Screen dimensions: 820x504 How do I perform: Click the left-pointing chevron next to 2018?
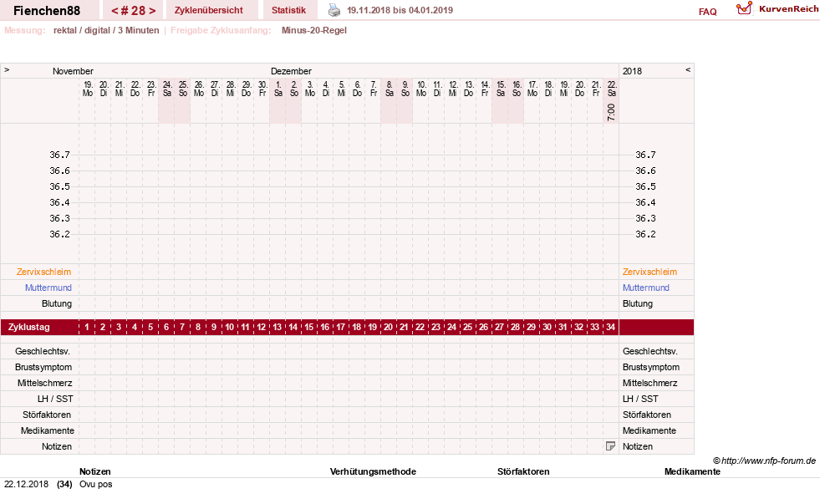pos(688,69)
